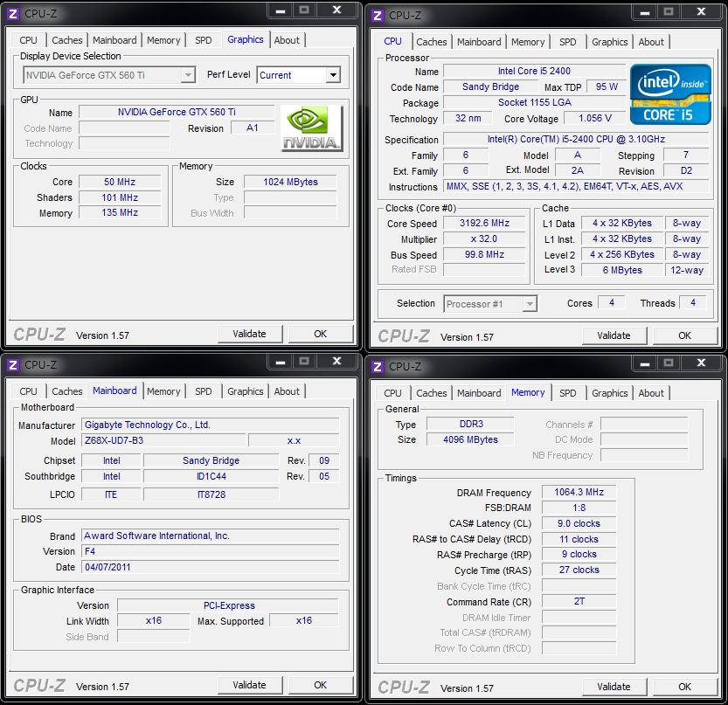Click GPU name field 'NVIDIA GeForce GTX 560 Ti'
728x705 pixels.
[x=177, y=113]
